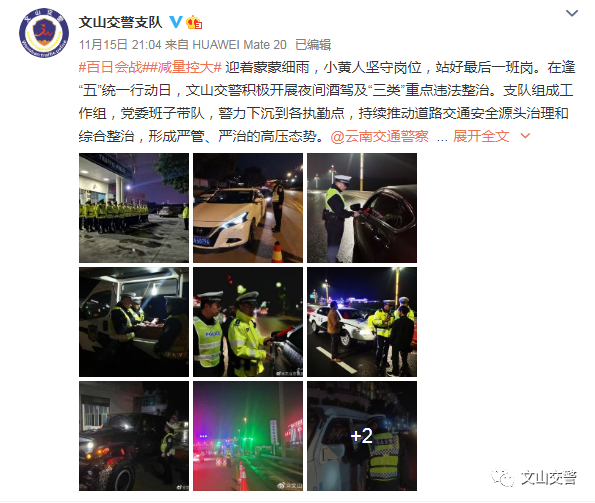Open the 11月15日 21:04 timestamp

point(120,45)
